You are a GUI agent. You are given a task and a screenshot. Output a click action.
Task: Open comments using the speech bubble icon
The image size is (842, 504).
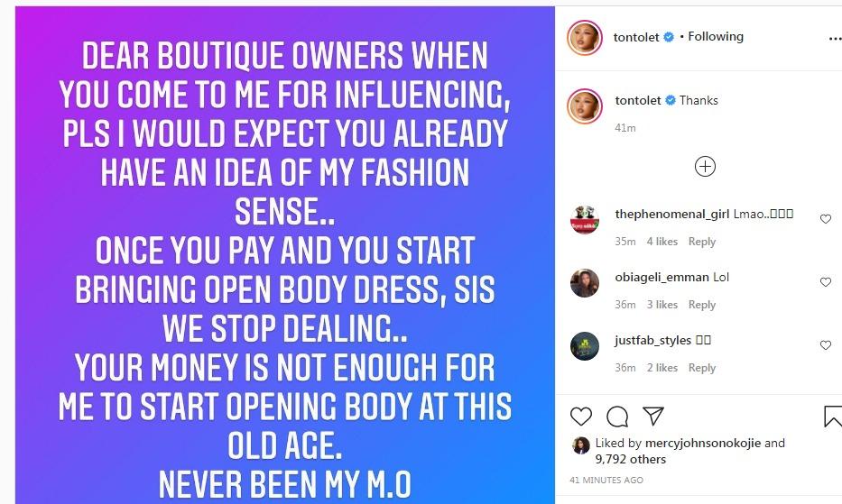tap(617, 417)
